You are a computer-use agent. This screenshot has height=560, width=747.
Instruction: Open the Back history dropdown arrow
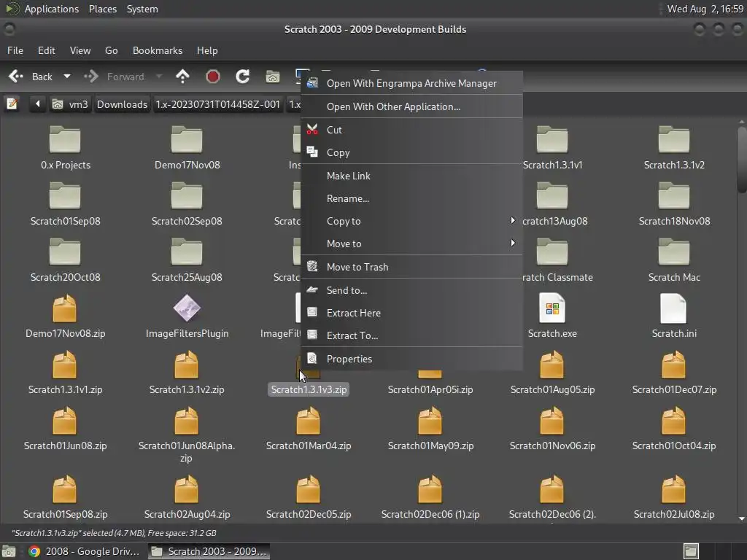67,76
